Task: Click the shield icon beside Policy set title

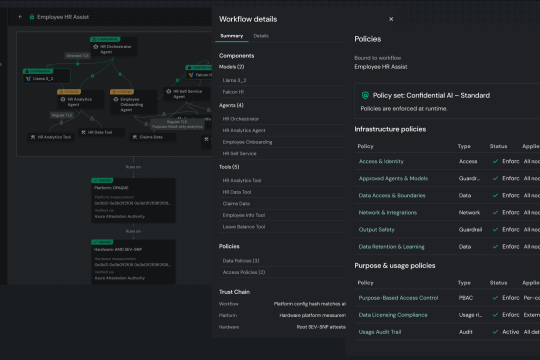Action: coord(365,95)
